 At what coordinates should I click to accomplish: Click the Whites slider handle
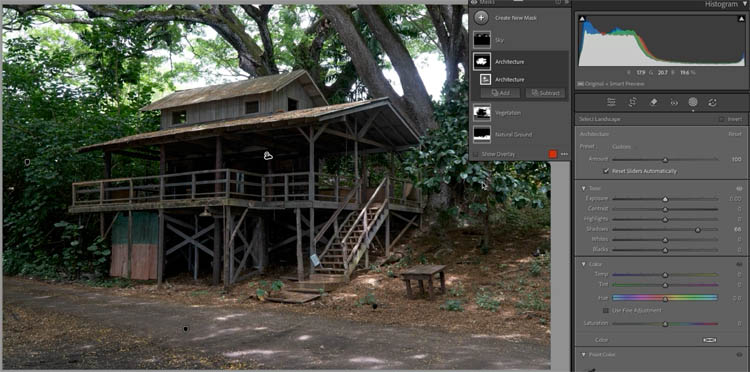point(665,240)
